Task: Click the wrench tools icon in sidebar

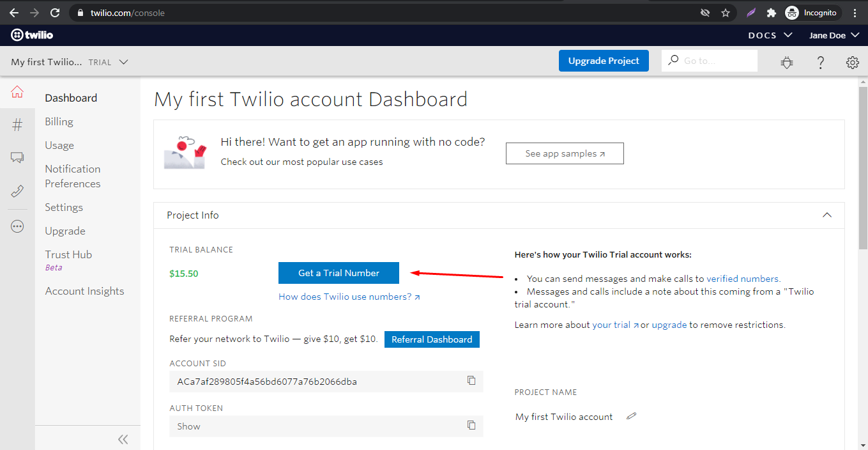Action: (17, 191)
